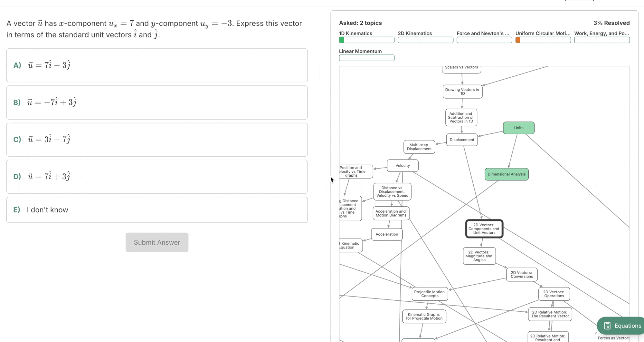Image resolution: width=644 pixels, height=342 pixels.
Task: Click the 2D Kinematics topic label
Action: pos(415,33)
